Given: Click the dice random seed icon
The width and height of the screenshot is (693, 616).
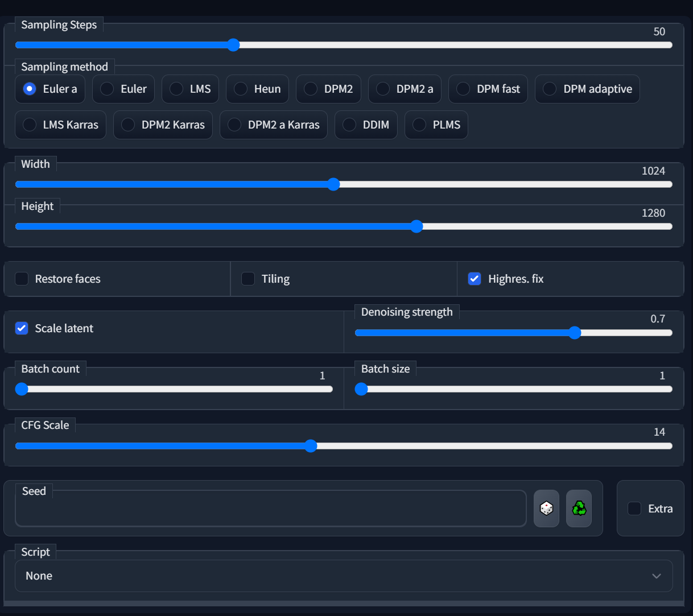Looking at the screenshot, I should coord(546,508).
